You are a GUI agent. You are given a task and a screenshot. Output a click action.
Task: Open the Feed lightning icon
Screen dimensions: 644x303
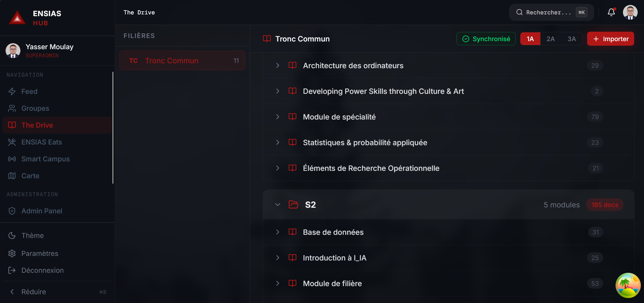point(12,91)
